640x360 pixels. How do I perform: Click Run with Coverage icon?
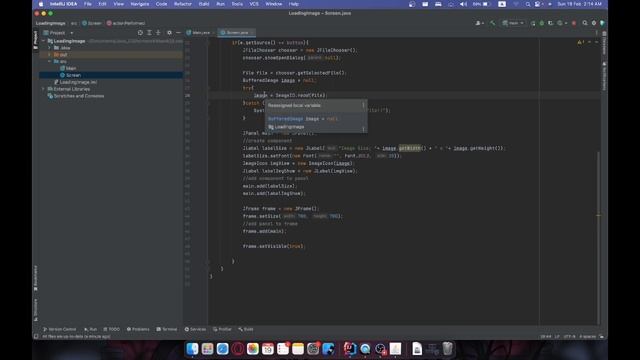[551, 23]
